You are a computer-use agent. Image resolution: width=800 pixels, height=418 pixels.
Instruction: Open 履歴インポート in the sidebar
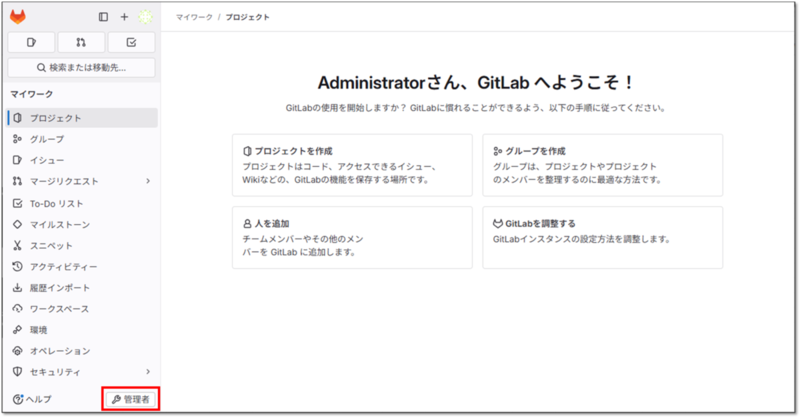pos(83,288)
